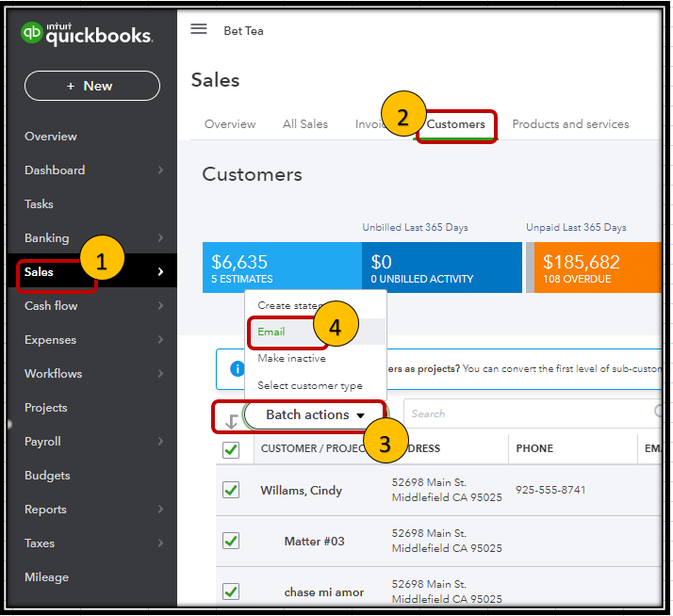Image resolution: width=673 pixels, height=616 pixels.
Task: Click the blue info icon
Action: (x=237, y=369)
